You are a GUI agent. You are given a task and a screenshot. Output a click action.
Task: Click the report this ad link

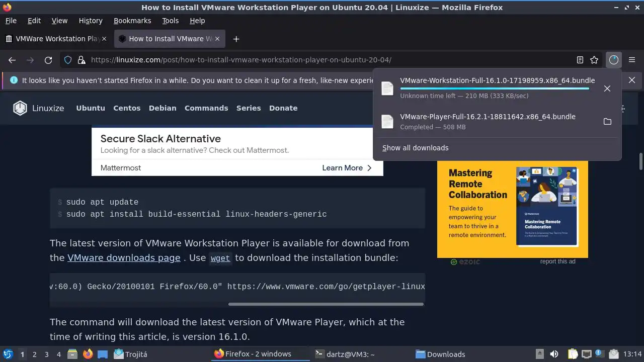pos(557,261)
